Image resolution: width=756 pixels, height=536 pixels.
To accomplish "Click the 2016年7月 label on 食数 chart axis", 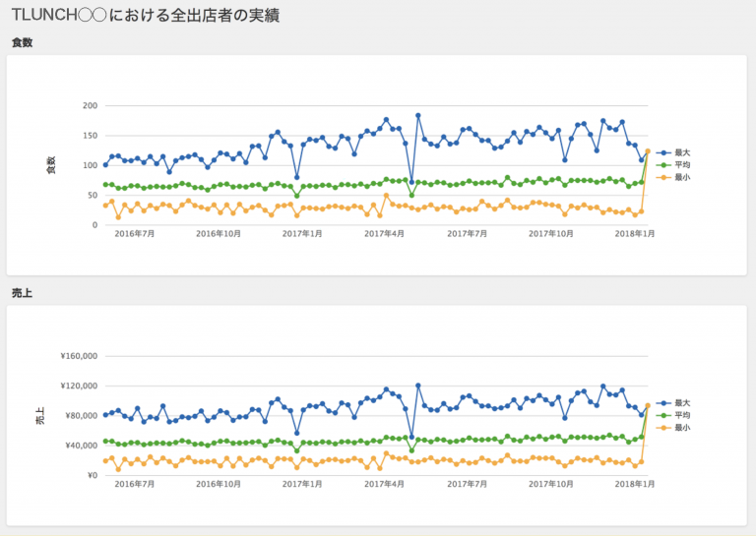I will coord(135,233).
